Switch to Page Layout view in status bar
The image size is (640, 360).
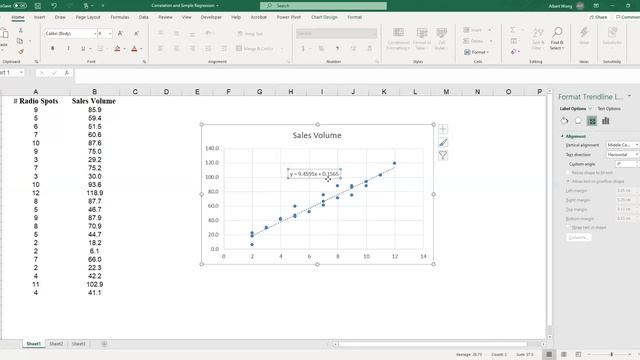pos(564,354)
